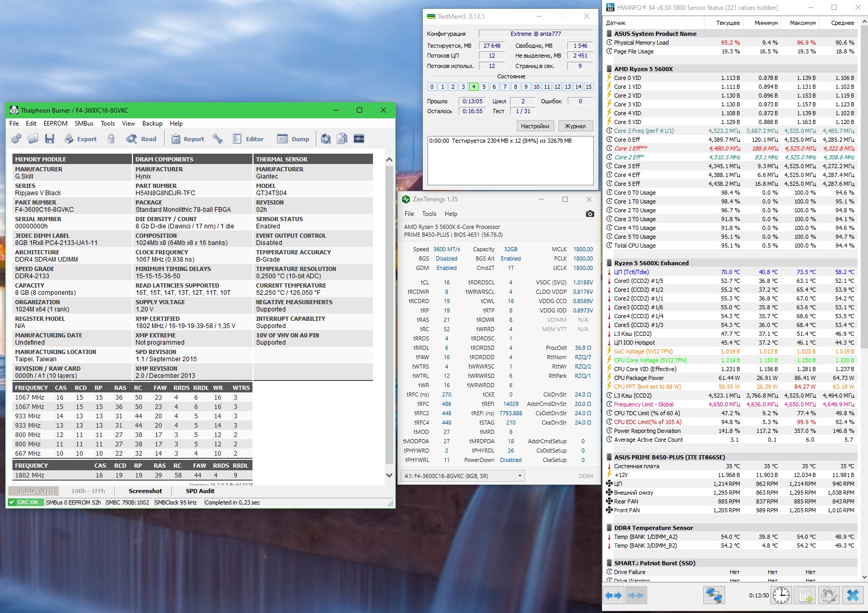This screenshot has height=613, width=868.
Task: Click the HWiNFO log file icon
Action: pyautogui.click(x=805, y=595)
